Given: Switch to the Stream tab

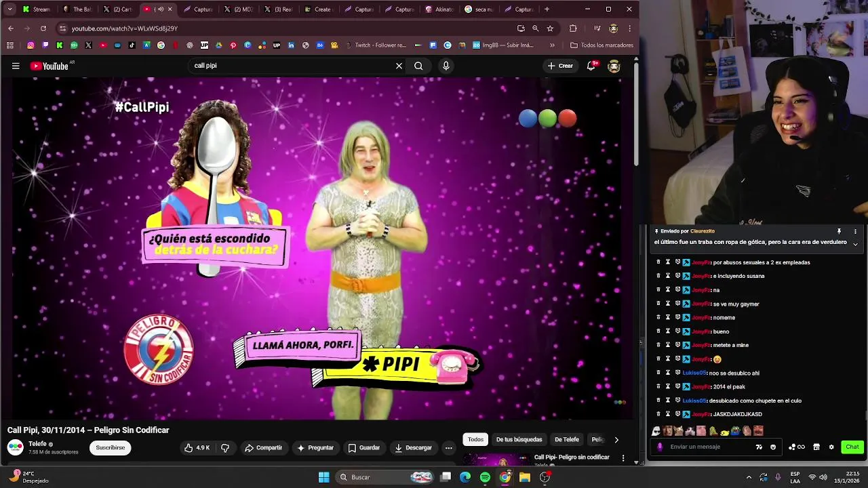Looking at the screenshot, I should [x=36, y=9].
